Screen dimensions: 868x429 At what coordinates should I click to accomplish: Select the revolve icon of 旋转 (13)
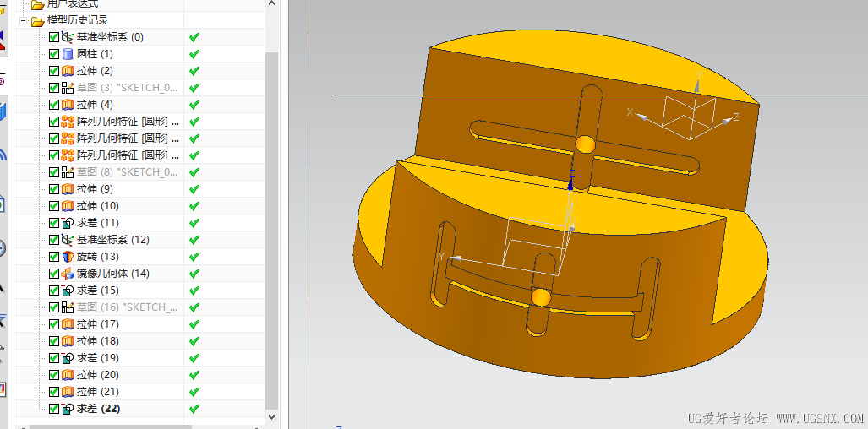[68, 257]
